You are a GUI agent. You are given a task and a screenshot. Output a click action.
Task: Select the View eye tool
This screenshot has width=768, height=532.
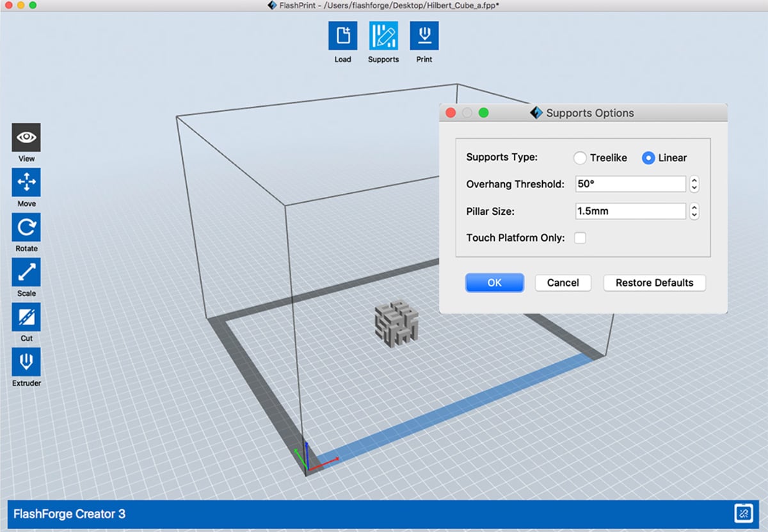pos(26,137)
